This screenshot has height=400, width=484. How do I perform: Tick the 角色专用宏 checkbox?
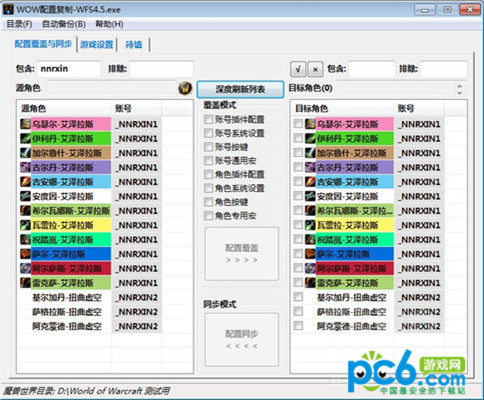coord(208,216)
